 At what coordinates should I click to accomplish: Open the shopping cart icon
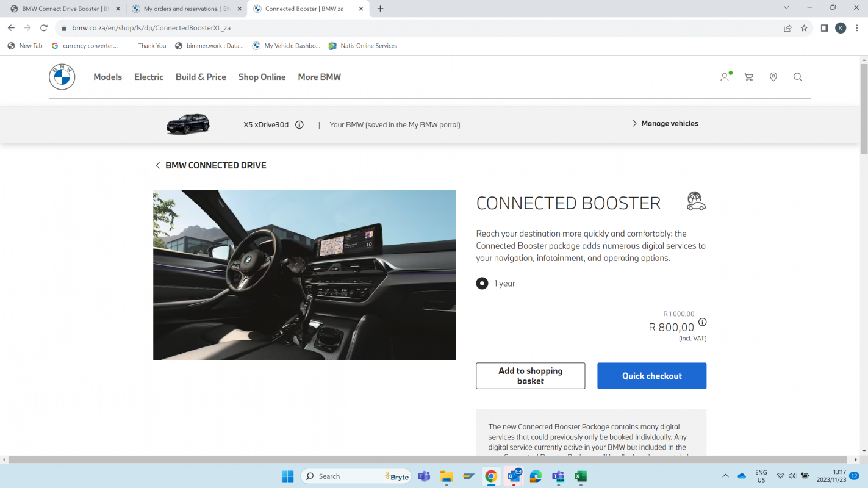point(749,77)
